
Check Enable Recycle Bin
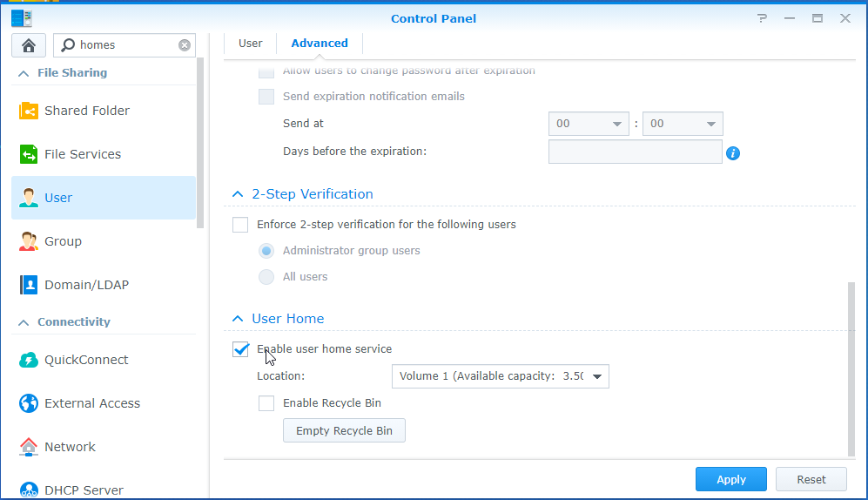coord(266,403)
